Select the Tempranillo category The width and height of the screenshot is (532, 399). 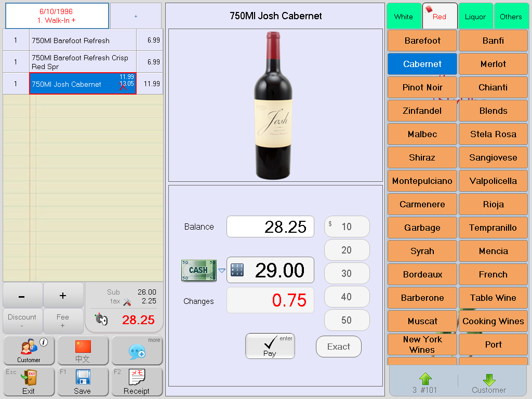pos(493,228)
